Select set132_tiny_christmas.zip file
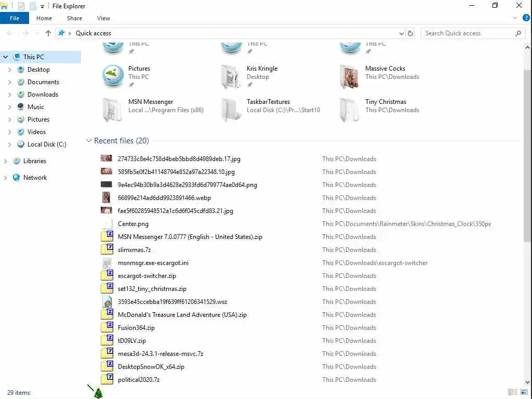 click(152, 289)
